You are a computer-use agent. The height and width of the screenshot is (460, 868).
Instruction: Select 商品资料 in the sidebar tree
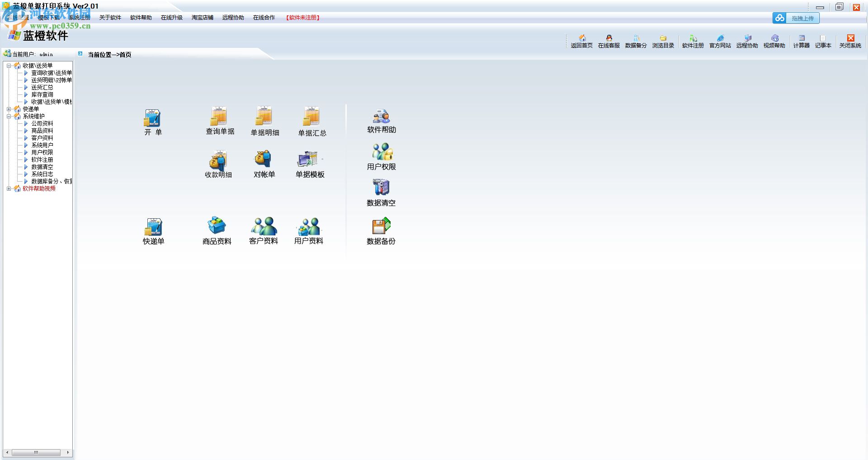(42, 131)
